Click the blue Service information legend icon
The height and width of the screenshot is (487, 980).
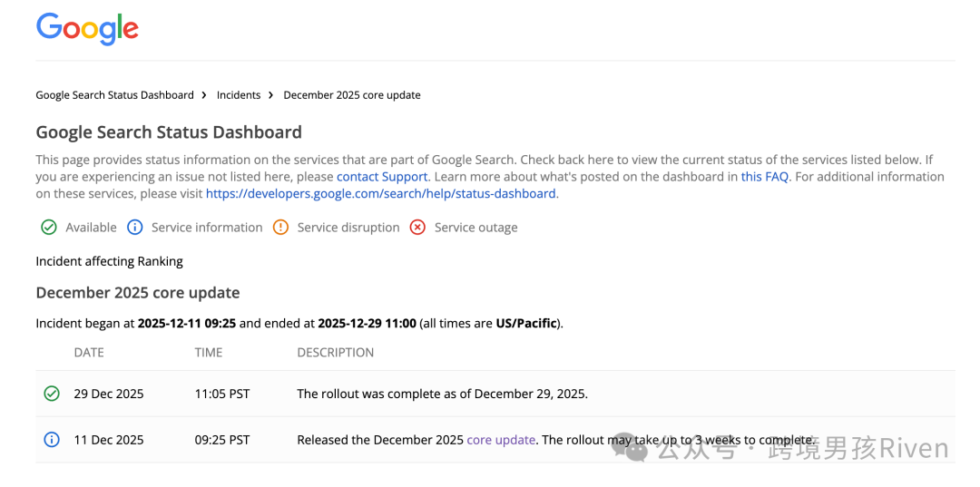pos(135,228)
